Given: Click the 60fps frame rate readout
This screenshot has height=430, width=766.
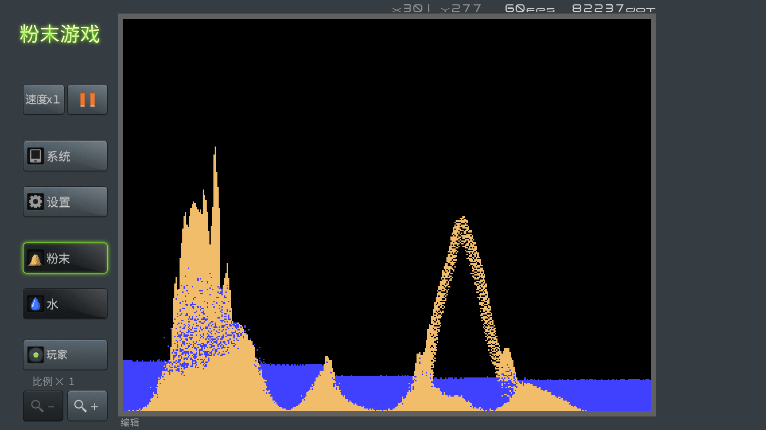Looking at the screenshot, I should click(x=530, y=8).
